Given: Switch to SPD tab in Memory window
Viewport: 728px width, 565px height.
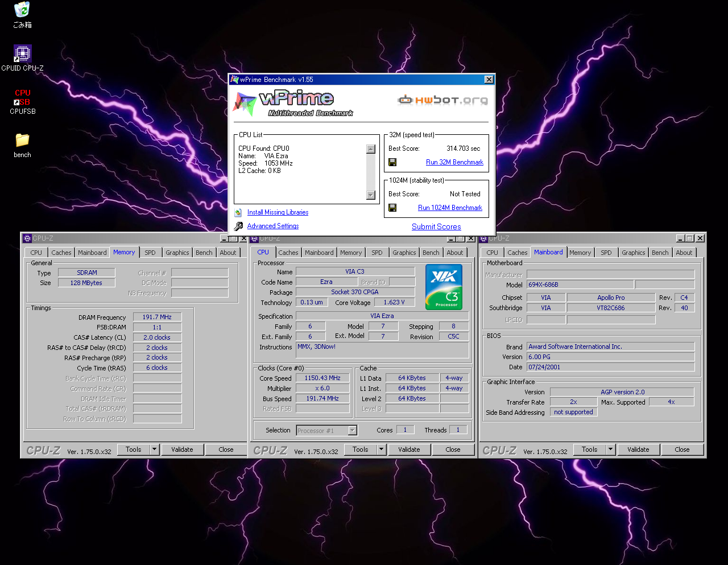Looking at the screenshot, I should (150, 253).
